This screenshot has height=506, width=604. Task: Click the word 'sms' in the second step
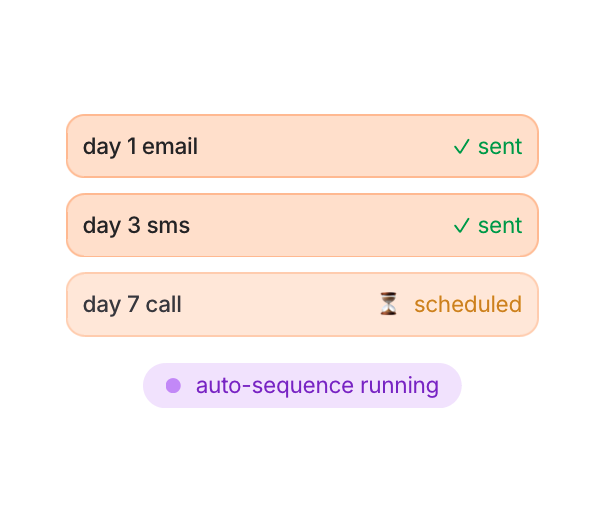tap(168, 226)
